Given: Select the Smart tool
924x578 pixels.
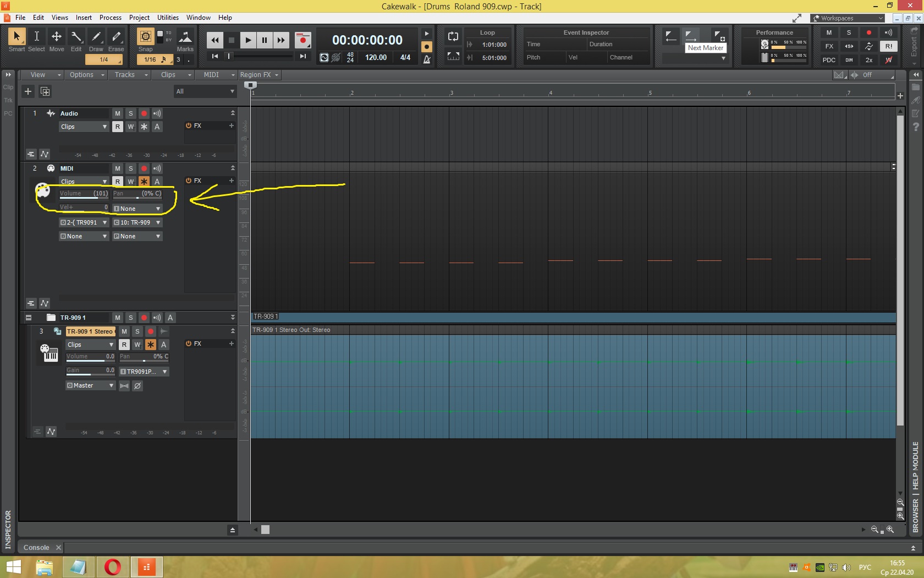Looking at the screenshot, I should click(16, 40).
